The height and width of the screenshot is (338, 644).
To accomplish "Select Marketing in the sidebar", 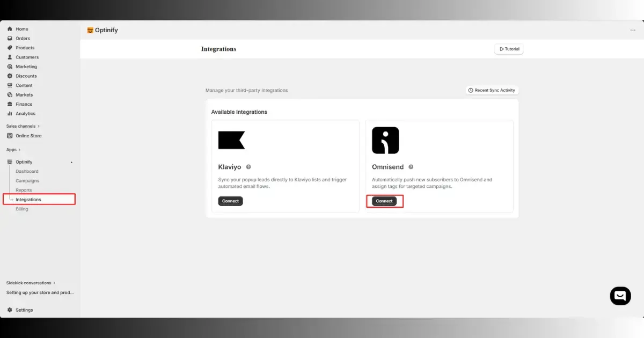I will 26,67.
